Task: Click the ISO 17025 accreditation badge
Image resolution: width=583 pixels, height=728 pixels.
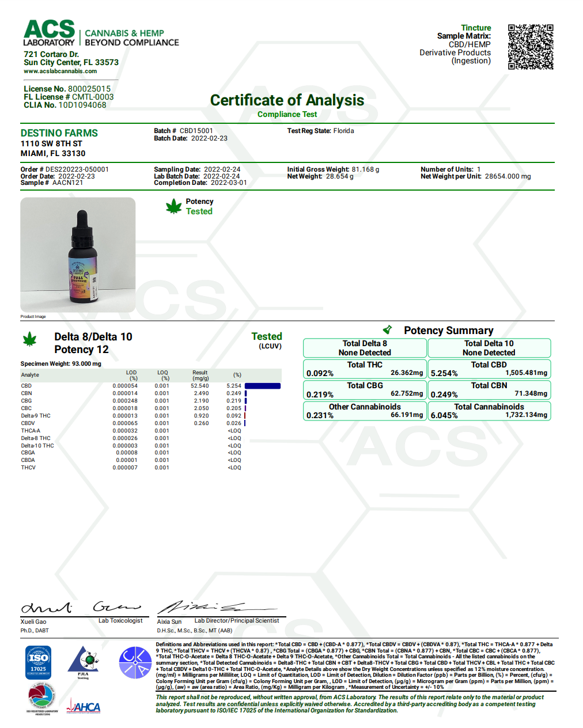Action: [x=38, y=662]
